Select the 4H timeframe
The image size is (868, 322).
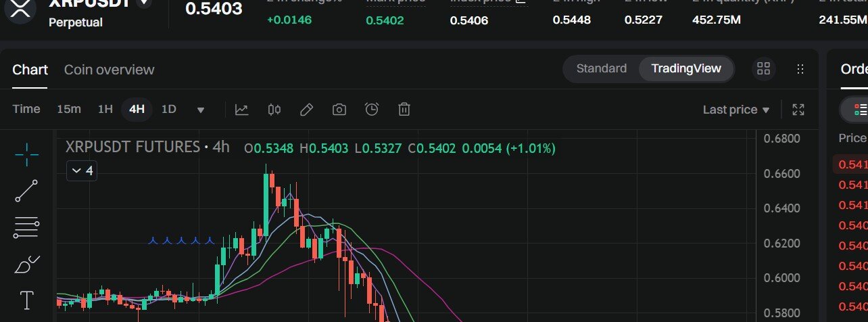point(137,109)
